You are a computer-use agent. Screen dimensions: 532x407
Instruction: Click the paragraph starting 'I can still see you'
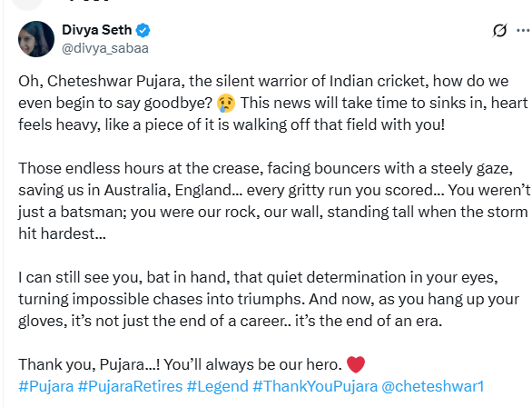(269, 299)
